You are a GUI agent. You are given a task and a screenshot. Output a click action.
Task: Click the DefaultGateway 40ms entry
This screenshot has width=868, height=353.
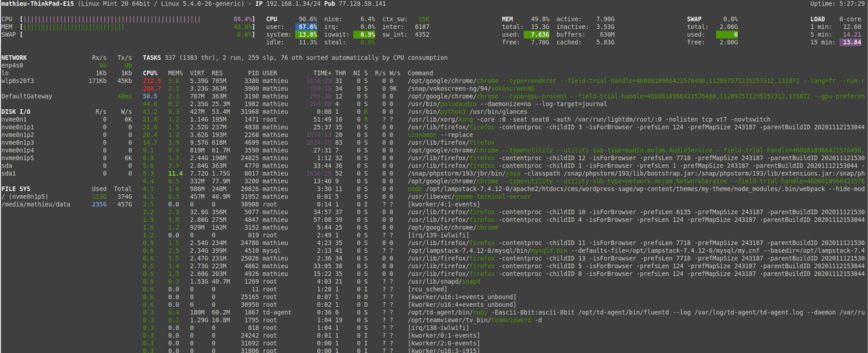[x=67, y=96]
